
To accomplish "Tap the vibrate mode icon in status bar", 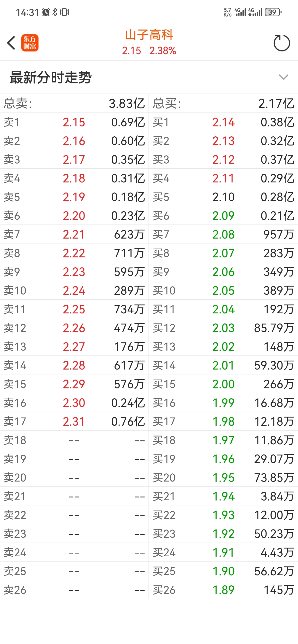I will click(64, 12).
